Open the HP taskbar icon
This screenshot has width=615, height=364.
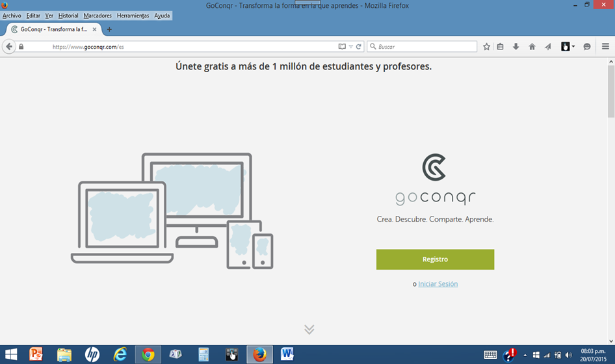(92, 355)
